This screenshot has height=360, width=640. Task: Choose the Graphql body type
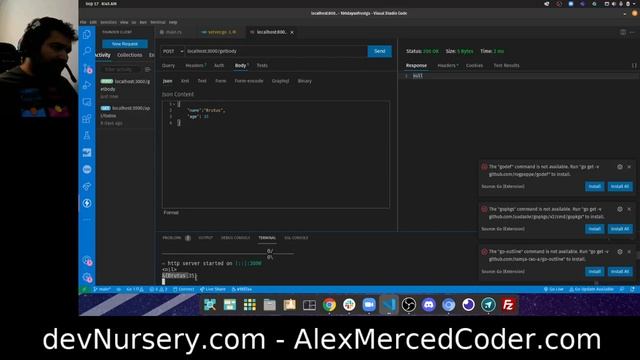280,81
